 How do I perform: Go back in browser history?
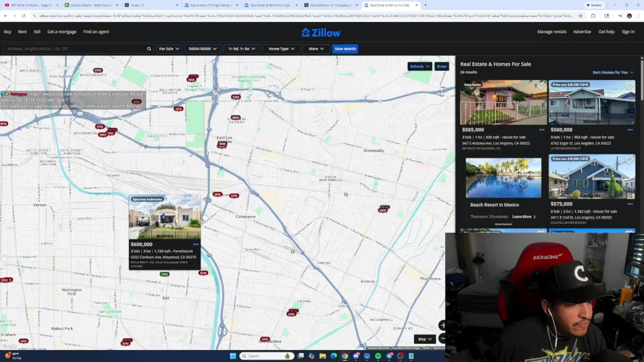click(x=6, y=16)
